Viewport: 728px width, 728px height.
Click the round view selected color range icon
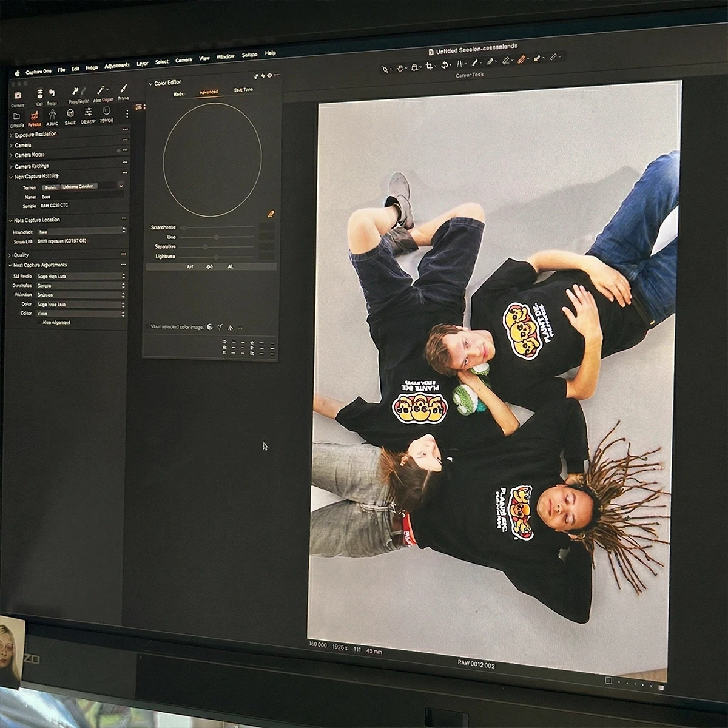[x=209, y=326]
